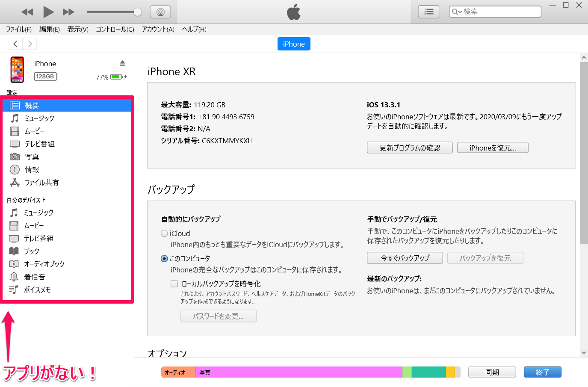
Task: Select テレビ番組 under 設定
Action: (x=66, y=144)
